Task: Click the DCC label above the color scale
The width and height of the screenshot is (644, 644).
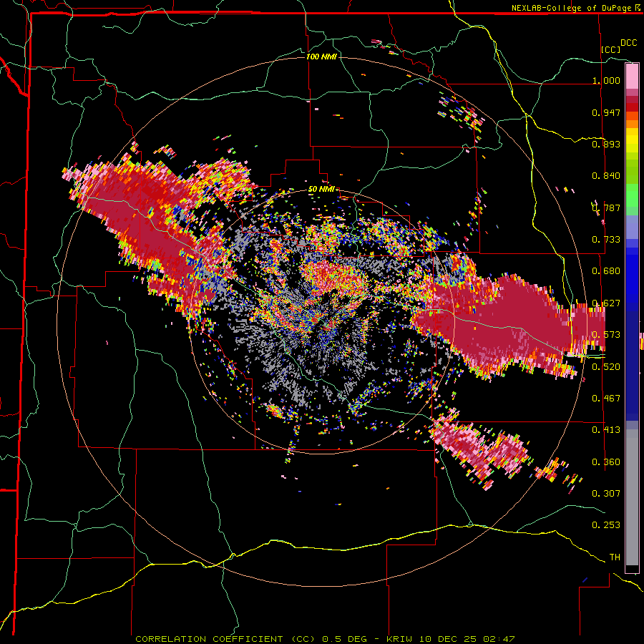Action: click(628, 42)
